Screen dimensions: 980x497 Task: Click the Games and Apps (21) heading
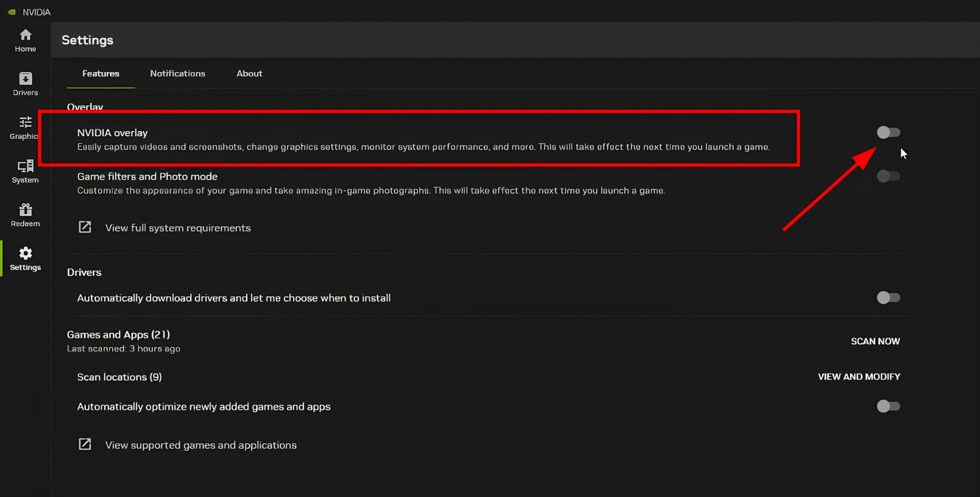118,335
